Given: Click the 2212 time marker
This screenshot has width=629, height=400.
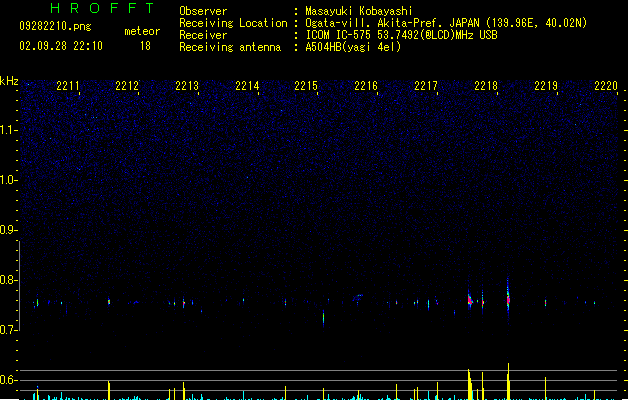Looking at the screenshot, I should 127,86.
